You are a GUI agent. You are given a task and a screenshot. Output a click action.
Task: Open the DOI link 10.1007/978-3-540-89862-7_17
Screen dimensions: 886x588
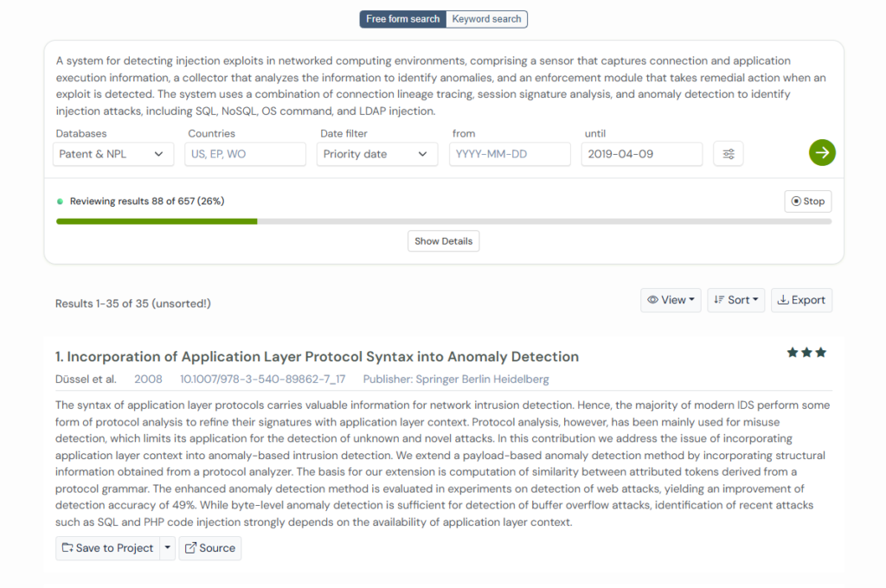tap(262, 379)
